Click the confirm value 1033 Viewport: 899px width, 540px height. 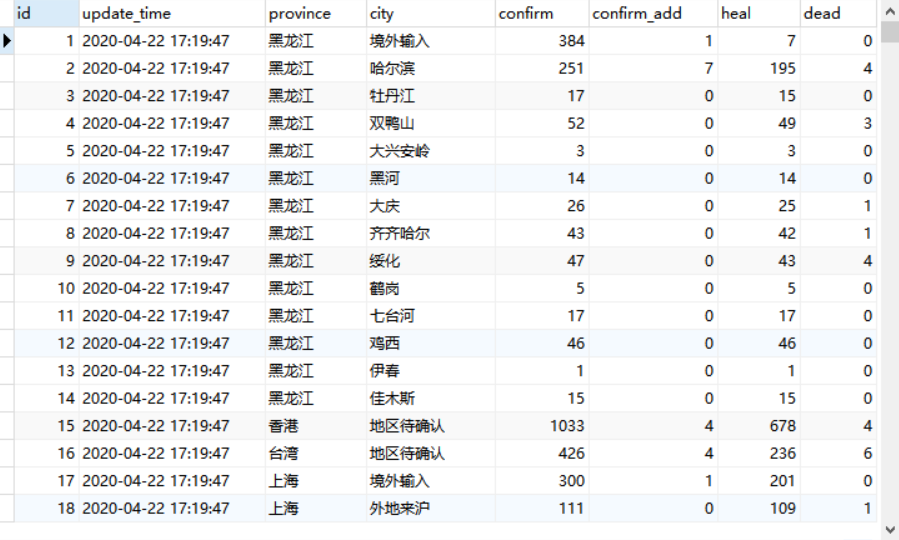pos(567,426)
